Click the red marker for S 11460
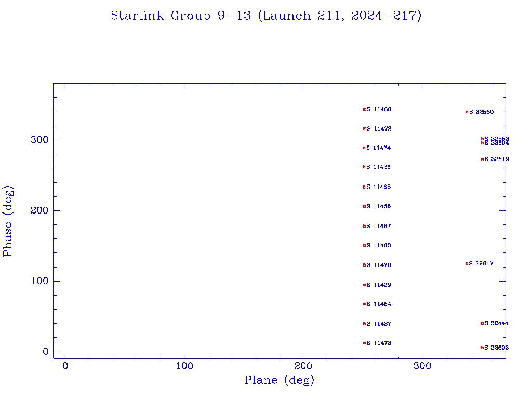Viewport: 532px width, 399px height. pos(364,109)
